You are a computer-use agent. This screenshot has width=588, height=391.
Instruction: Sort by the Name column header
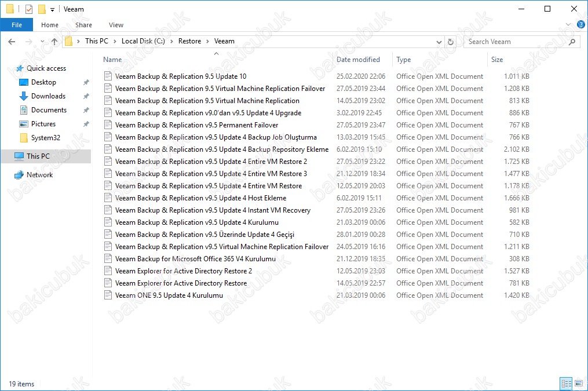(x=112, y=60)
